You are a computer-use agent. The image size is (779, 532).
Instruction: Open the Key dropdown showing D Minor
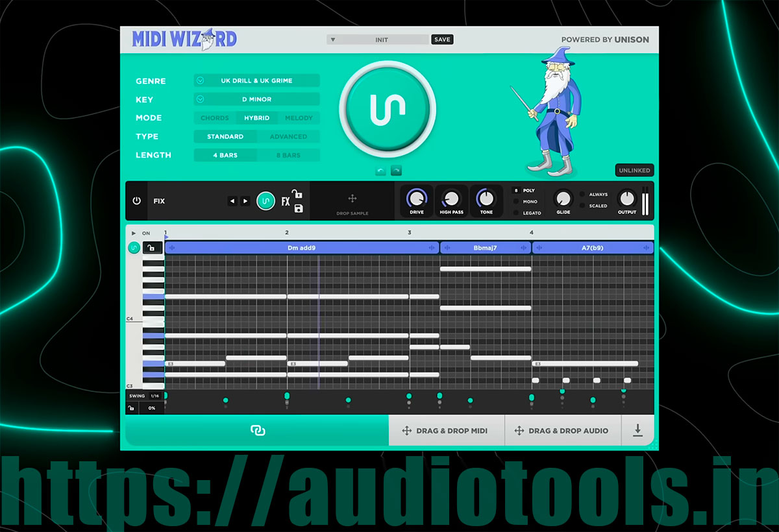point(256,99)
